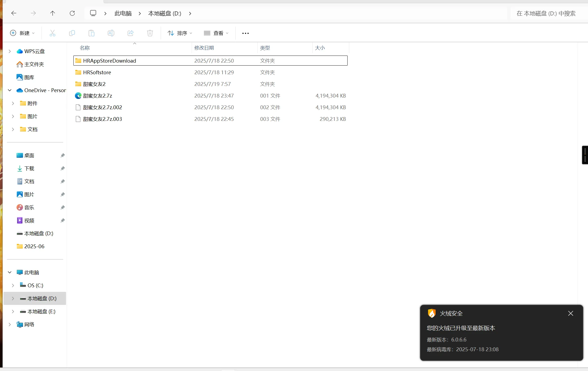The width and height of the screenshot is (588, 371).
Task: Go back to the previous folder
Action: pyautogui.click(x=14, y=13)
